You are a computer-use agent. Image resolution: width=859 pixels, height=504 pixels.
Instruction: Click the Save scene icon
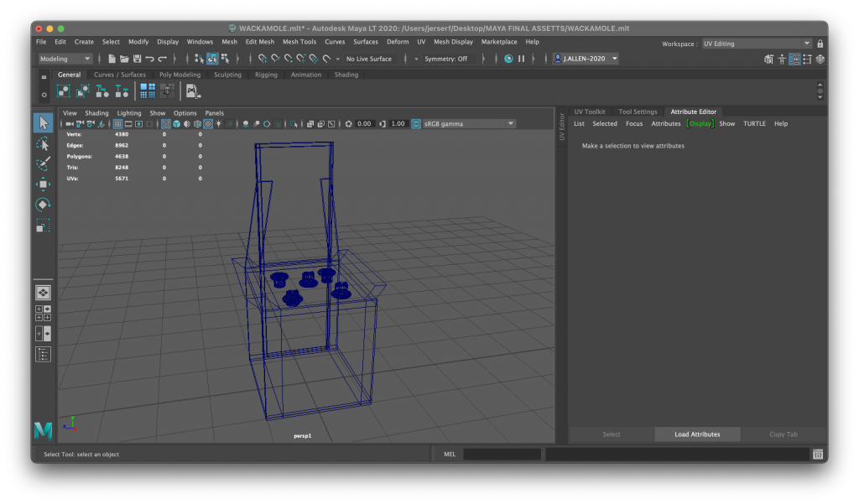point(137,59)
